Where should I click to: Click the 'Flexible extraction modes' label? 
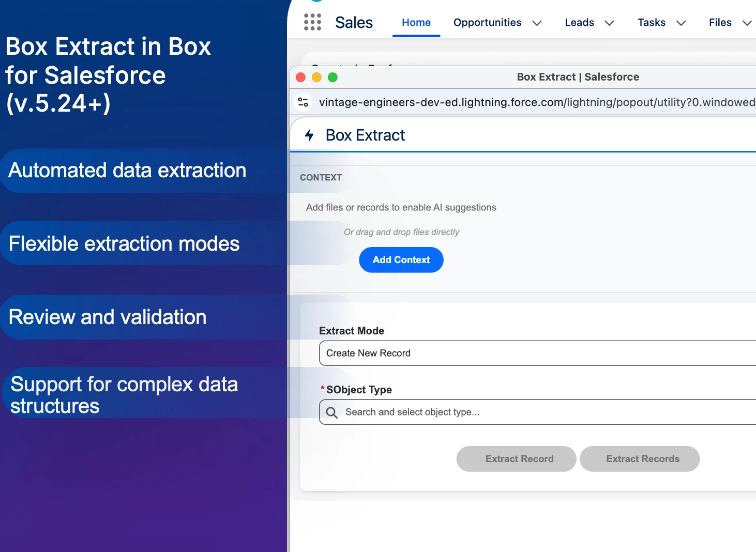pyautogui.click(x=124, y=243)
